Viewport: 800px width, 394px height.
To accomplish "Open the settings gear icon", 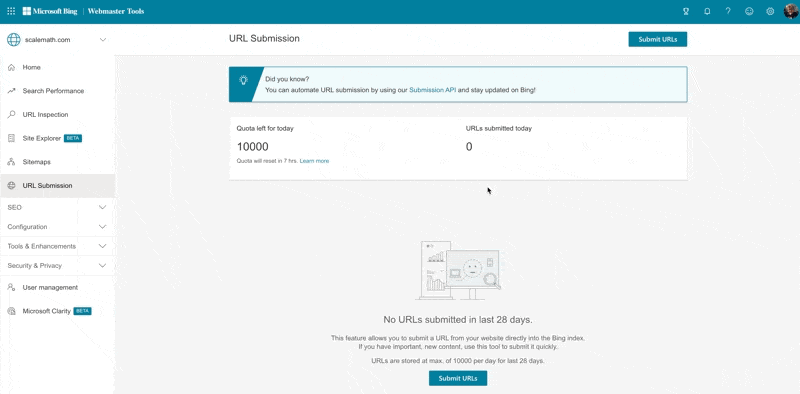I will (x=770, y=11).
